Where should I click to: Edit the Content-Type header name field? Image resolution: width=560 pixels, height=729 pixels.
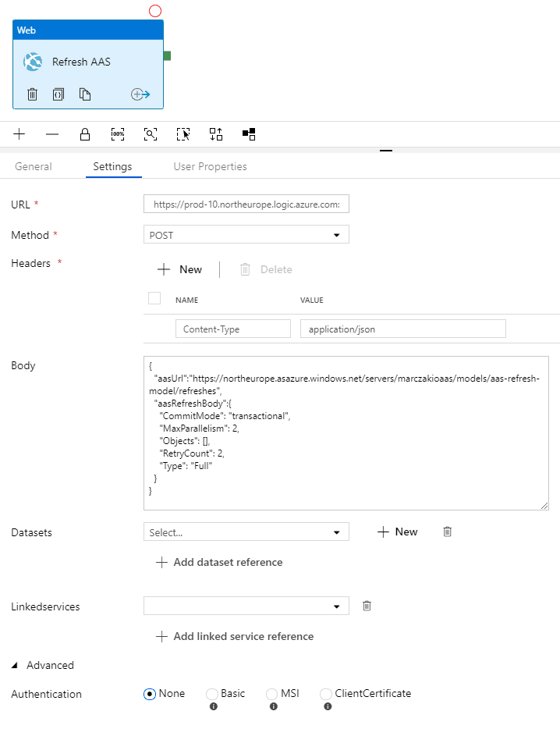coord(233,329)
